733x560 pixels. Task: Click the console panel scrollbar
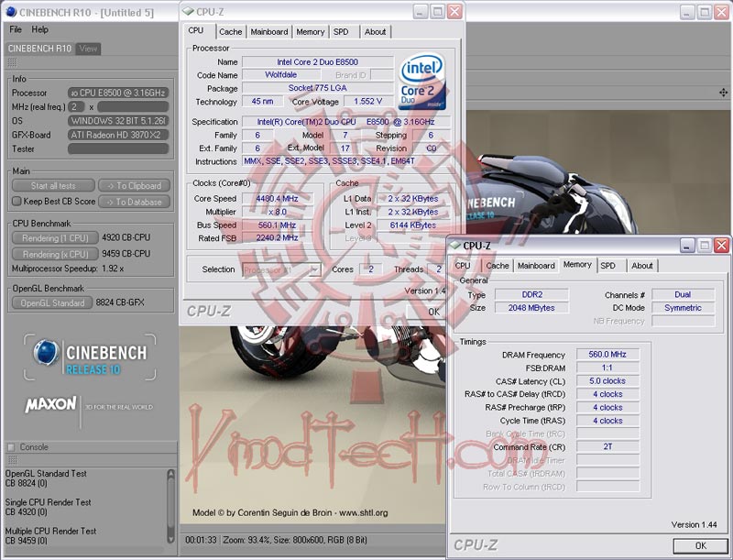click(x=170, y=507)
